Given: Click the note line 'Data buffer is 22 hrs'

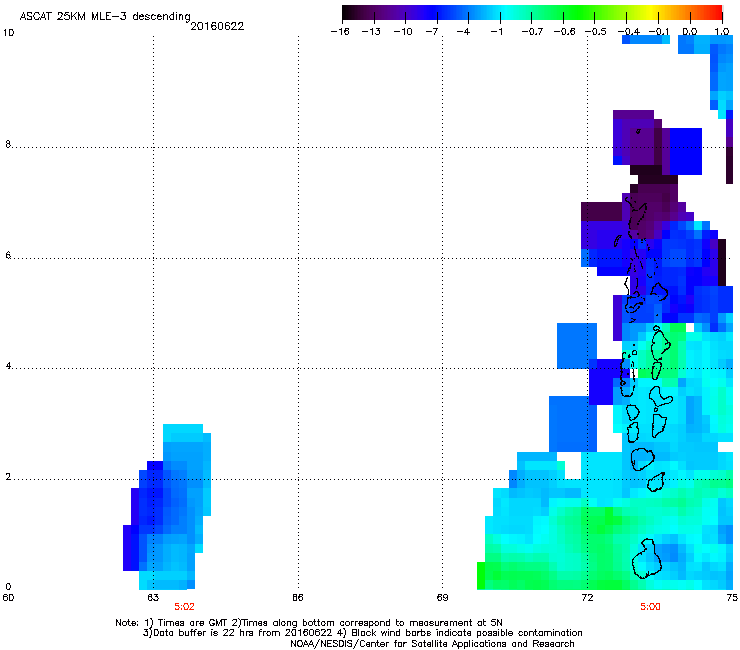Looking at the screenshot, I should coord(362,633).
